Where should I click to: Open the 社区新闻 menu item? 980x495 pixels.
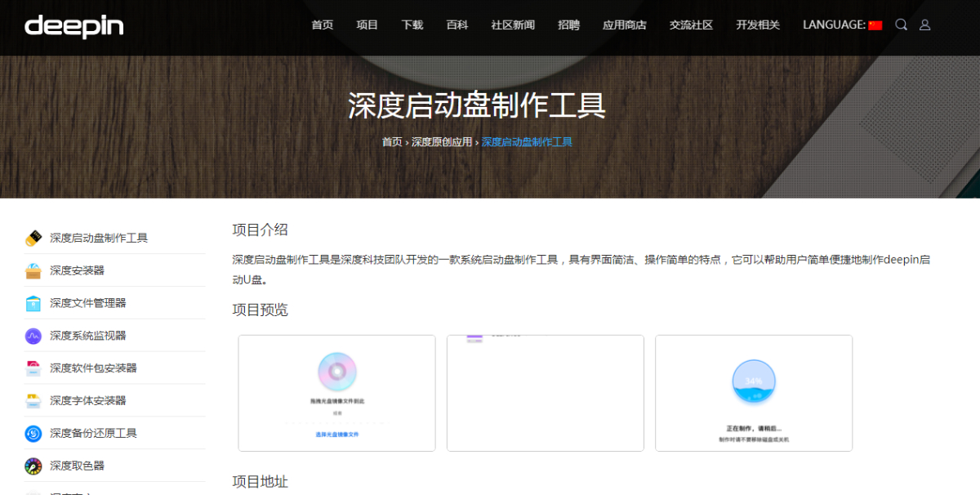513,25
